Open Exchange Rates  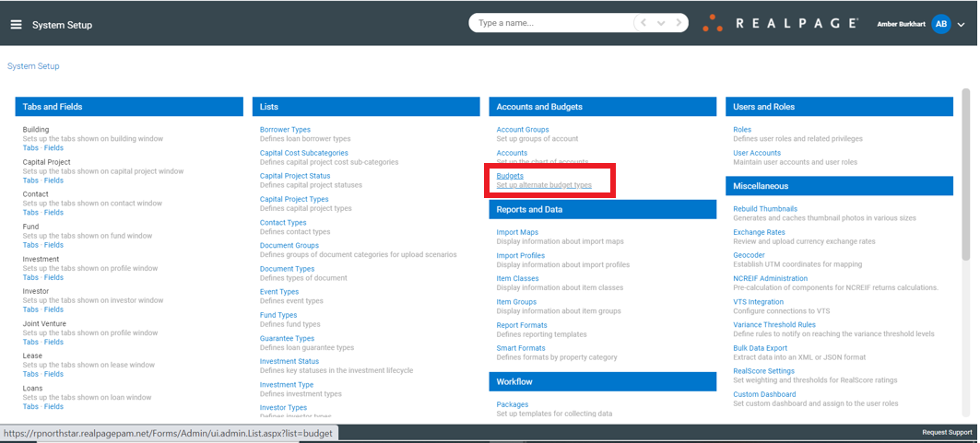759,232
